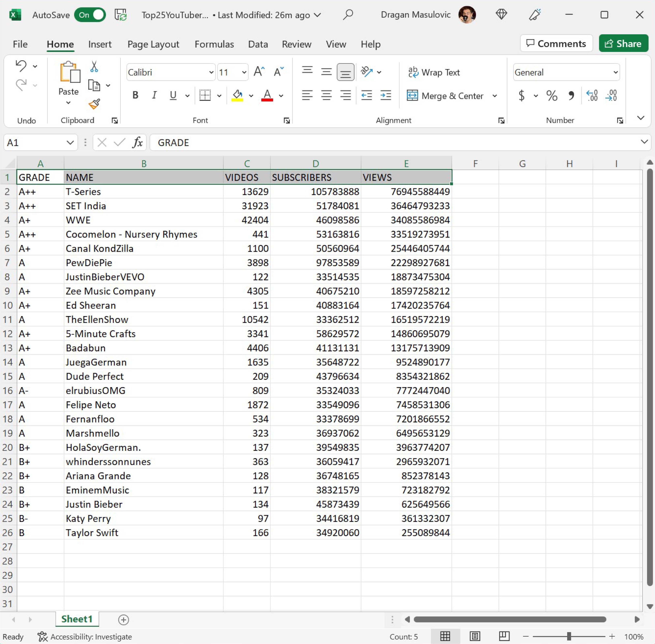The width and height of the screenshot is (655, 644).
Task: Click the Percent Style icon
Action: (x=551, y=96)
